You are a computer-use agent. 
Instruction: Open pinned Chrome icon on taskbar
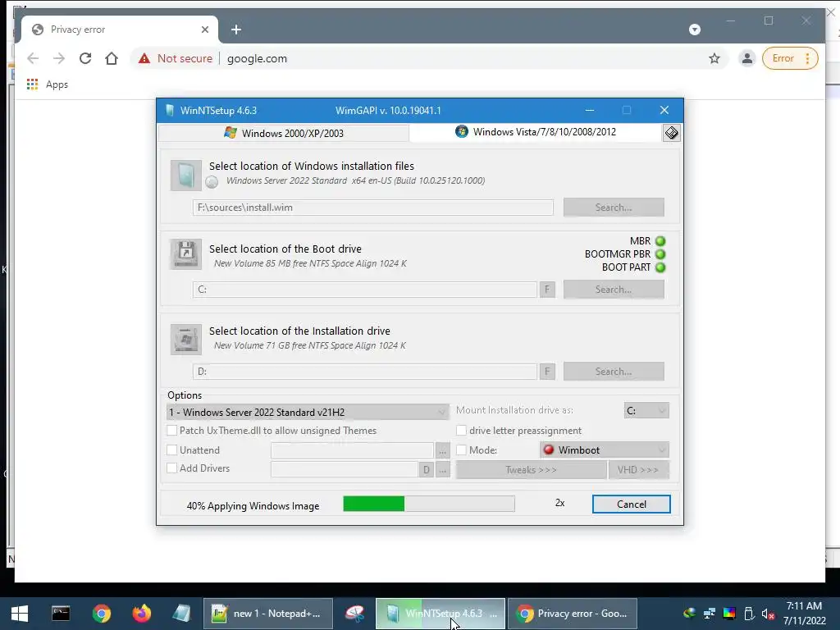point(101,614)
